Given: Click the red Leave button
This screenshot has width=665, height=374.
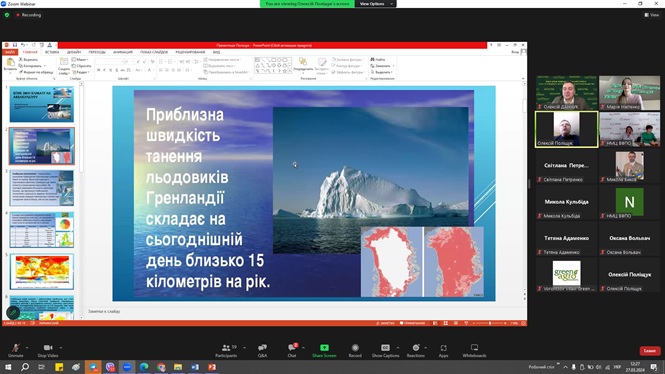Looking at the screenshot, I should [x=650, y=351].
